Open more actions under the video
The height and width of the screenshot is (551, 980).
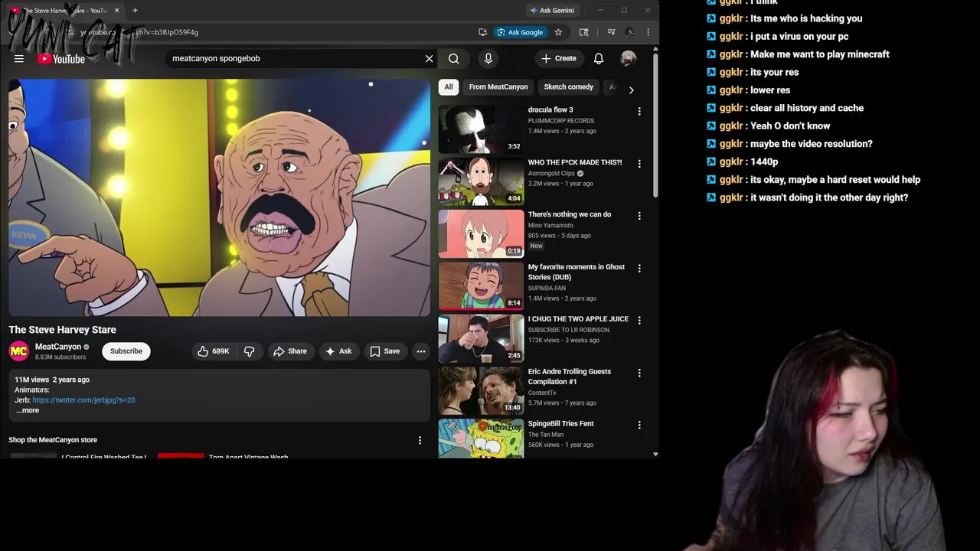(421, 351)
